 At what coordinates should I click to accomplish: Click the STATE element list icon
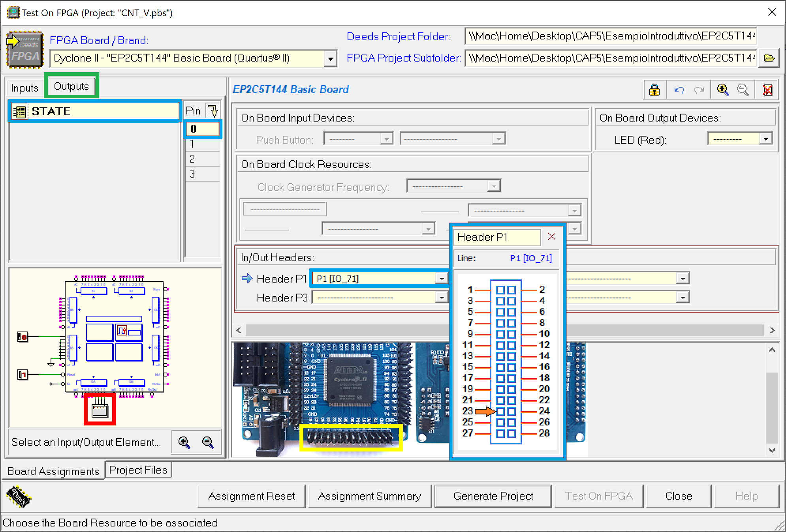(x=19, y=112)
